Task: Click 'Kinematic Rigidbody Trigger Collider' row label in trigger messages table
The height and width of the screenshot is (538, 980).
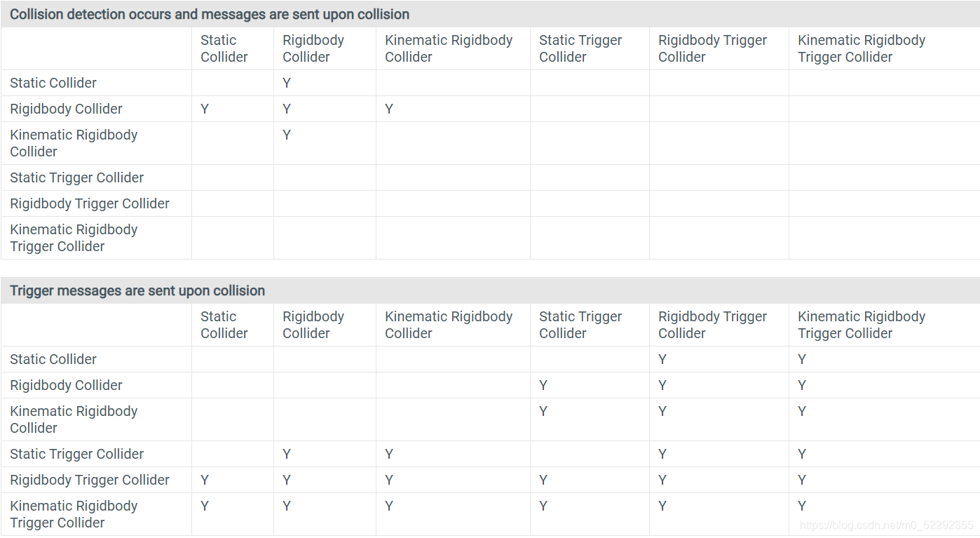Action: (x=74, y=514)
